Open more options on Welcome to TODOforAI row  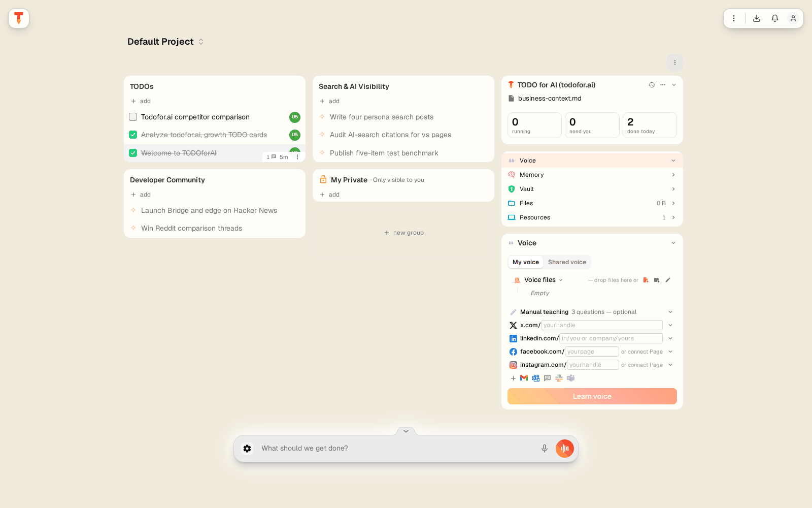pyautogui.click(x=297, y=157)
